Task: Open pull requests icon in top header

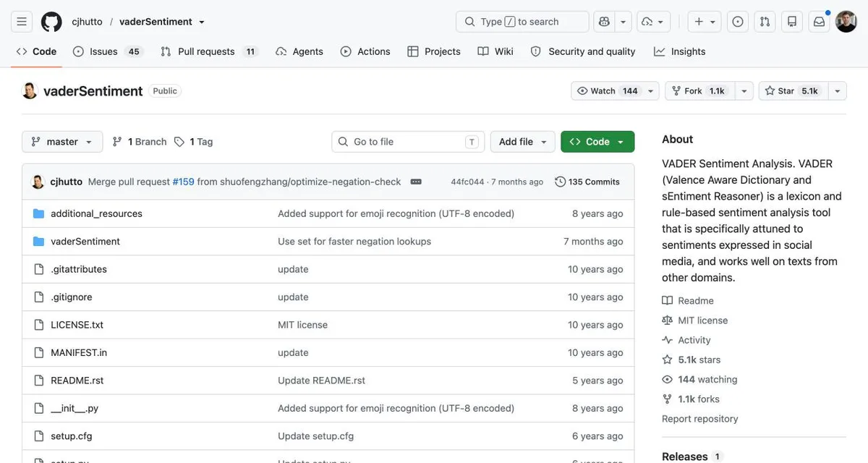Action: click(x=765, y=22)
